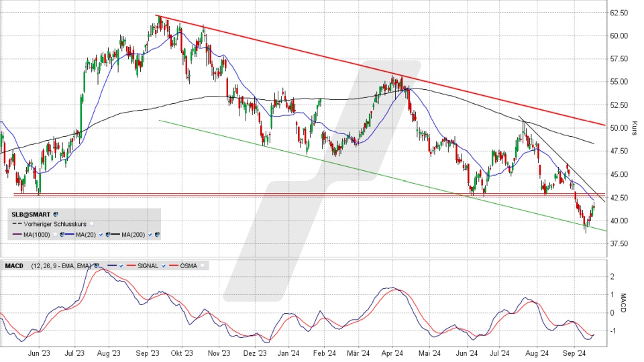Click the MACD axis value -1
This screenshot has width=644, height=362.
tap(612, 330)
